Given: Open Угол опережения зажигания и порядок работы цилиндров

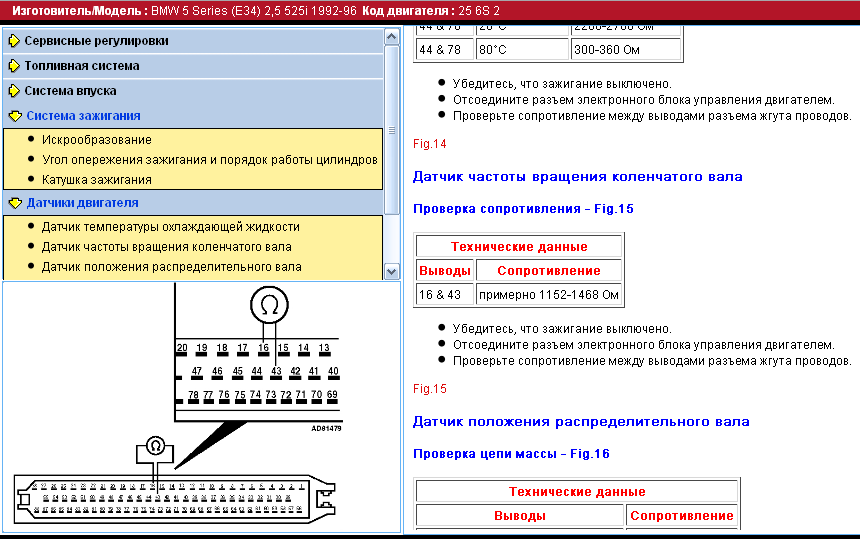Looking at the screenshot, I should click(210, 160).
